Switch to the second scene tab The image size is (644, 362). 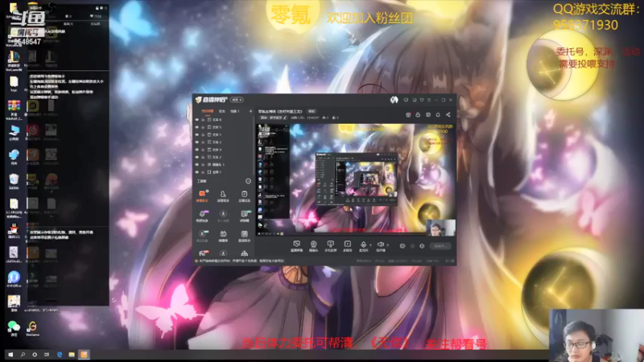click(x=222, y=111)
